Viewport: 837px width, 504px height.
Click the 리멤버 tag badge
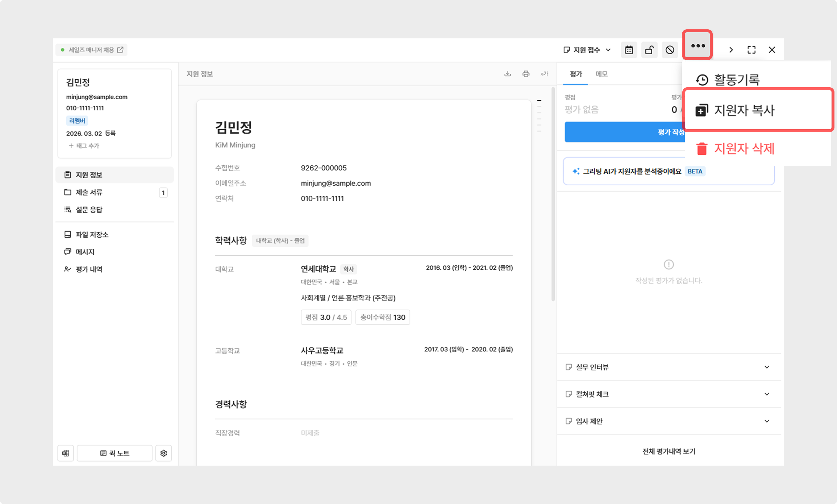77,121
